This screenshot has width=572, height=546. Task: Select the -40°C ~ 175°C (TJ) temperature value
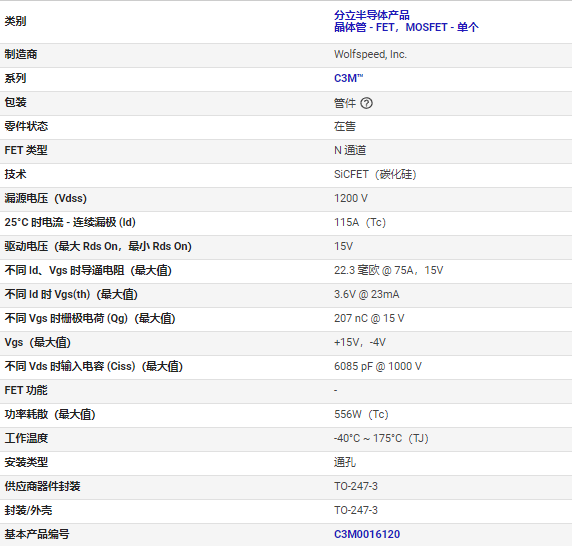[x=381, y=438]
